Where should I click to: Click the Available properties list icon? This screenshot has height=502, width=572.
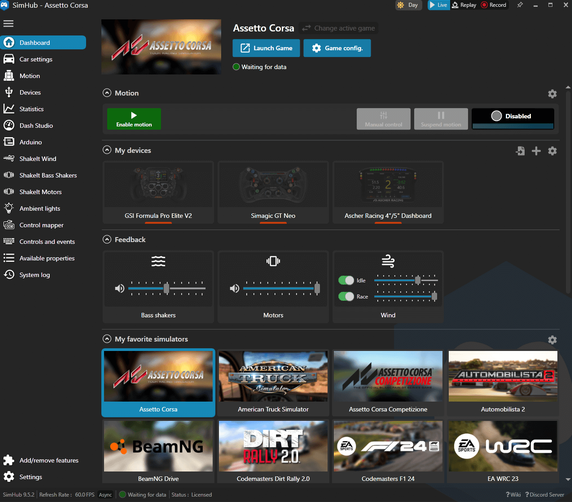[9, 258]
